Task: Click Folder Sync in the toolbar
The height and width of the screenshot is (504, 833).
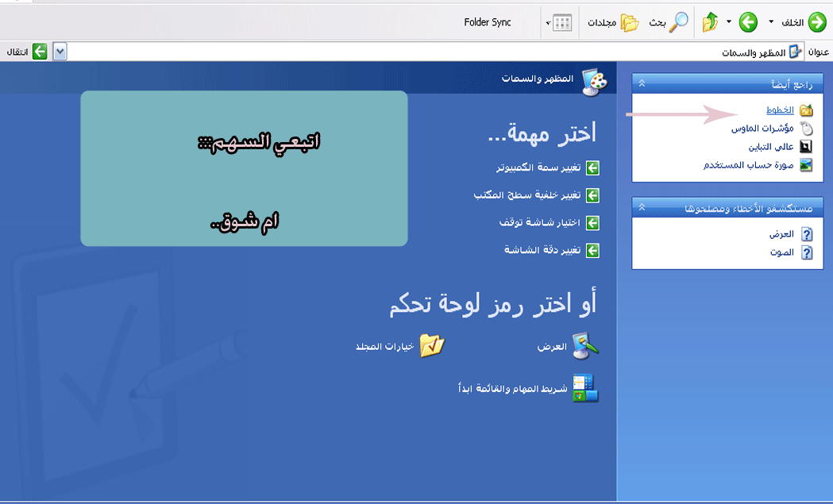Action: 488,23
